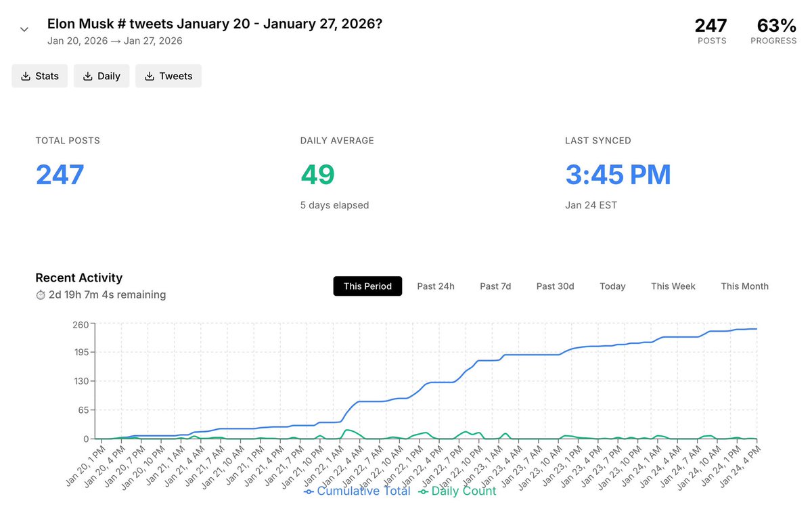Viewport: 812px width, 509px height.
Task: Click the TOTAL POSTS label
Action: point(68,141)
